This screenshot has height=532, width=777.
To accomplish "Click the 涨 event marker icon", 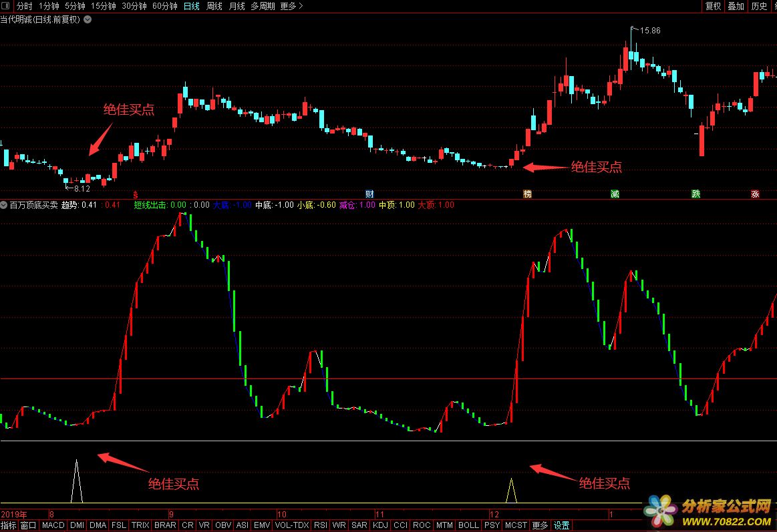I will [755, 194].
